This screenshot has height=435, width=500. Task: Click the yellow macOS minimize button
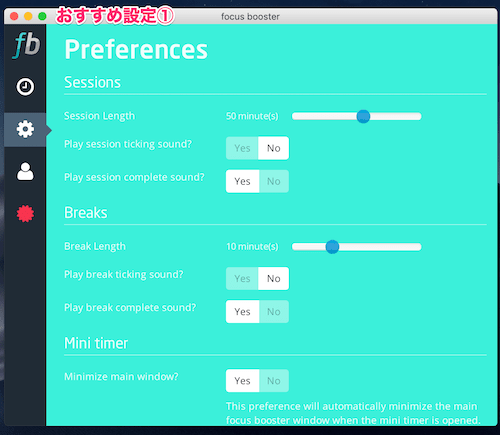(x=28, y=16)
